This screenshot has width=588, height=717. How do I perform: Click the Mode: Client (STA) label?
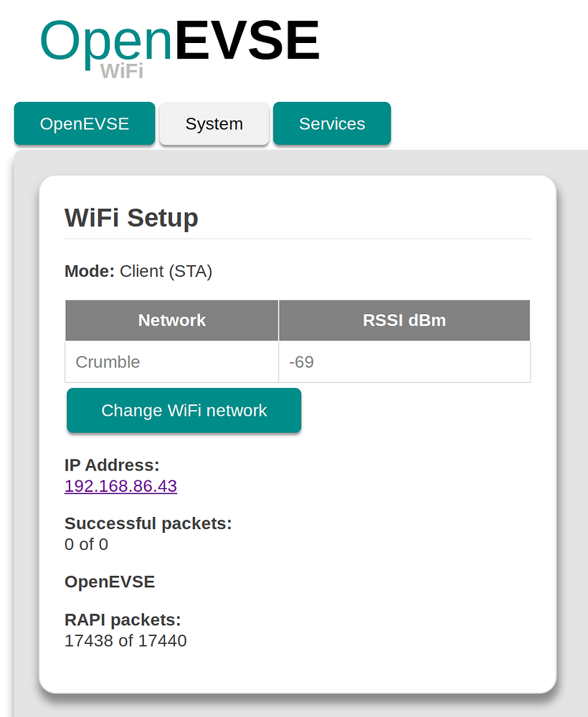click(138, 271)
